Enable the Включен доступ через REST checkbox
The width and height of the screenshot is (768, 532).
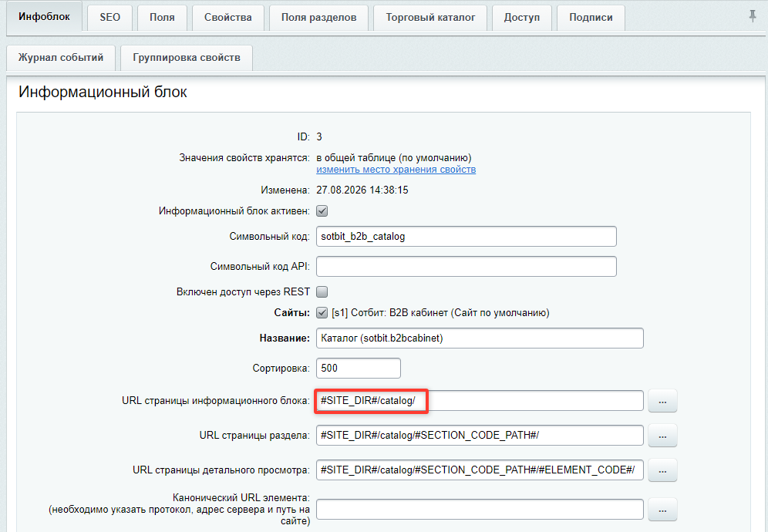(x=322, y=292)
